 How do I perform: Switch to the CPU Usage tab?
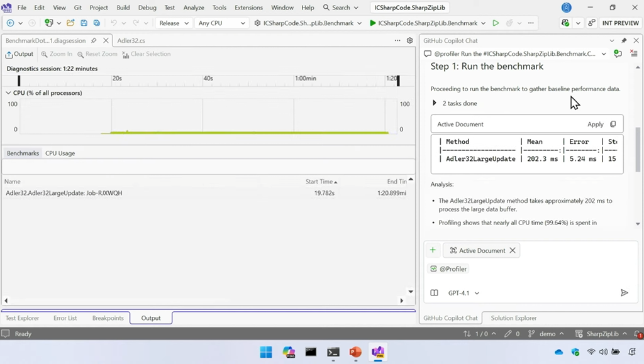(60, 153)
